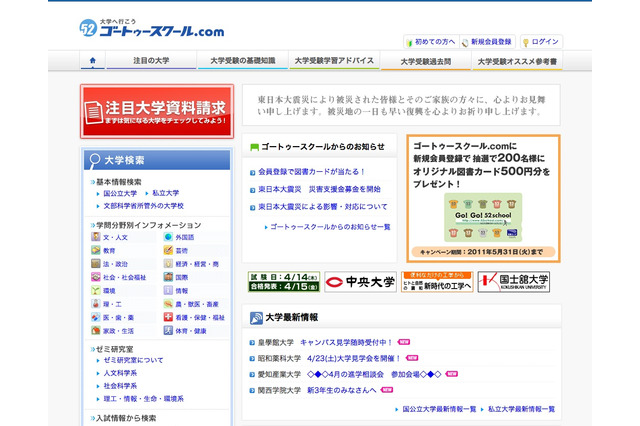Click the red 注目大学資料請求 banner
The height and width of the screenshot is (426, 640).
pyautogui.click(x=157, y=111)
